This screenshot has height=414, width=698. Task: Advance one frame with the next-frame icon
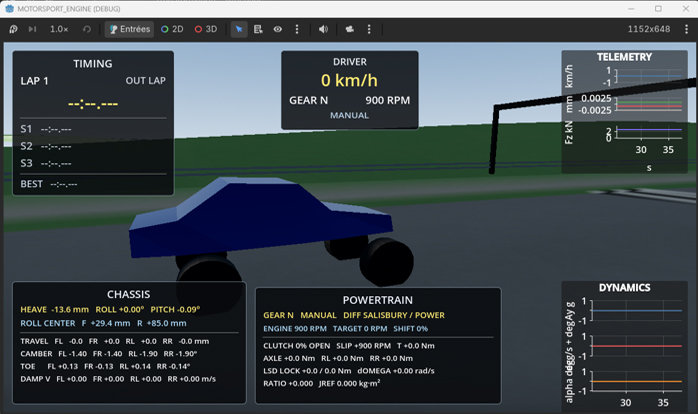click(x=32, y=29)
